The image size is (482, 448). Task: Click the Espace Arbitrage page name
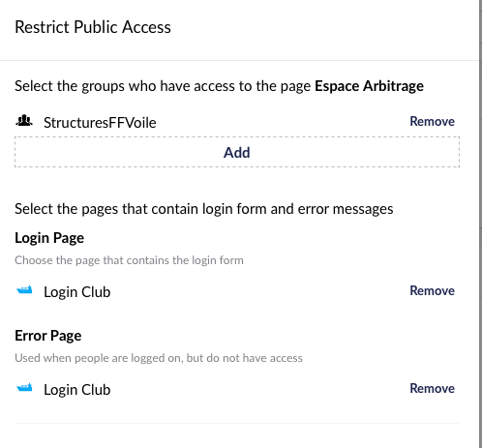click(x=369, y=86)
